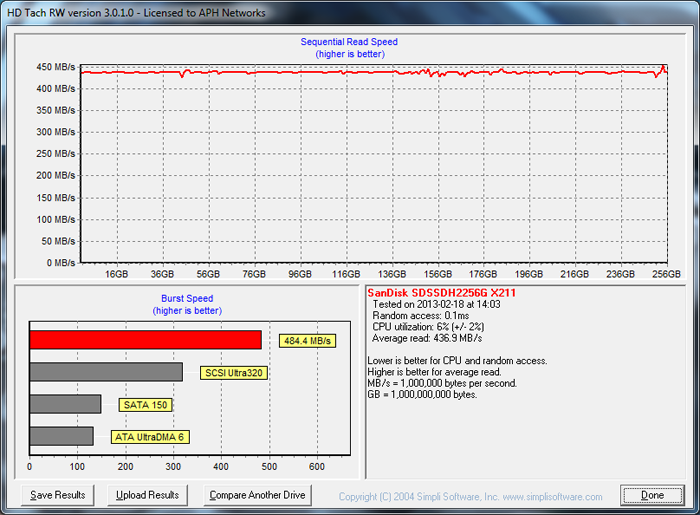Select the red burst speed bar
Image resolution: width=700 pixels, height=515 pixels.
(145, 340)
